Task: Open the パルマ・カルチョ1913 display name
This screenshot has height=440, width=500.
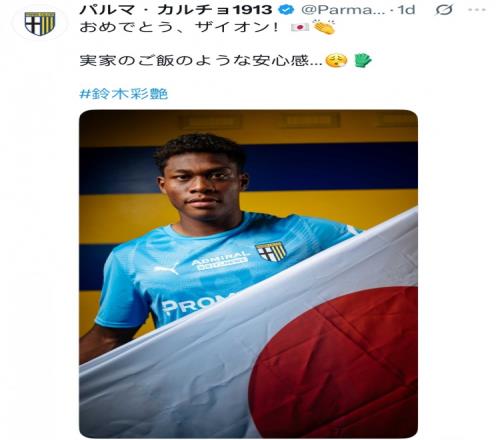Action: [176, 10]
